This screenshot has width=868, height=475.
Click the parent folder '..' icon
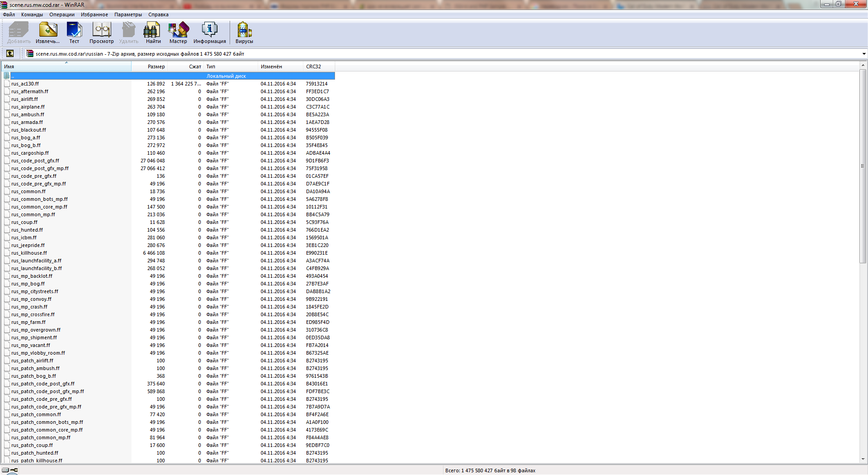[x=7, y=76]
